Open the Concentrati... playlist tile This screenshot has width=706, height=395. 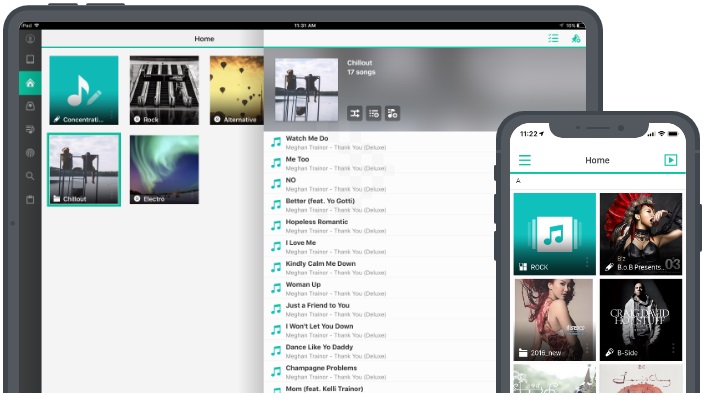[x=84, y=90]
